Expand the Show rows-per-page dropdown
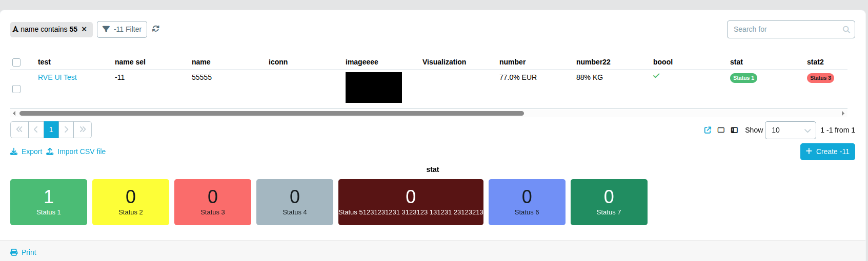Screen dimensions: 868x261 [x=790, y=130]
